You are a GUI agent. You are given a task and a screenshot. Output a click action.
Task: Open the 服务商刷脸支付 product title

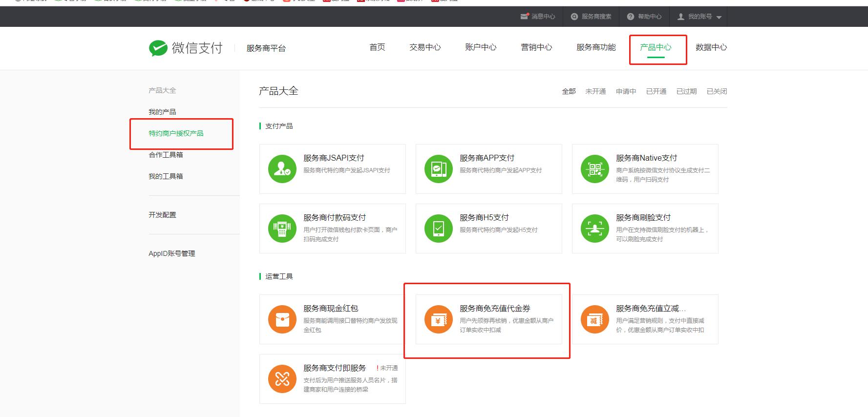[x=643, y=218]
